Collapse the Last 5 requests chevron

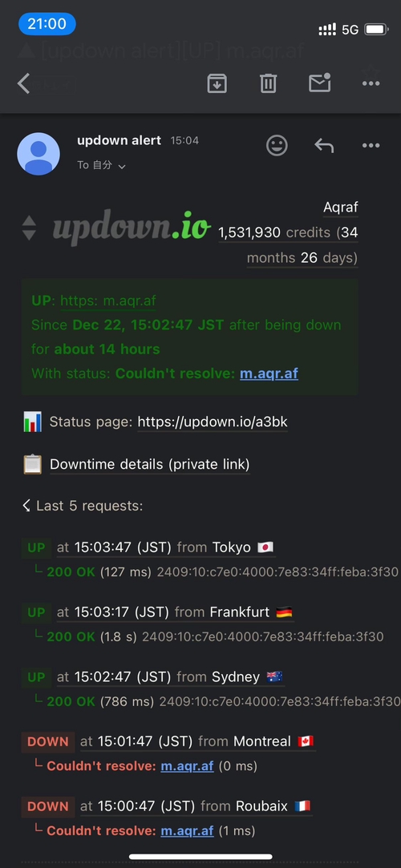point(26,506)
